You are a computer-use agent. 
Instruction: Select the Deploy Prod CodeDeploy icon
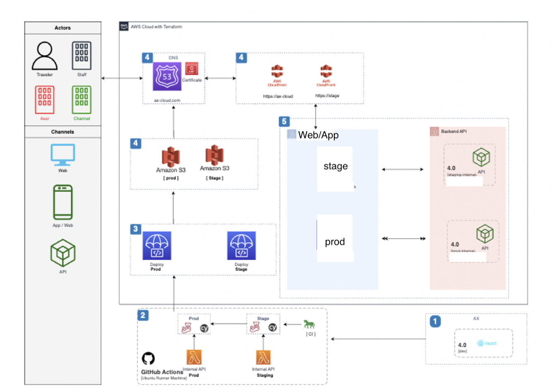click(x=156, y=245)
